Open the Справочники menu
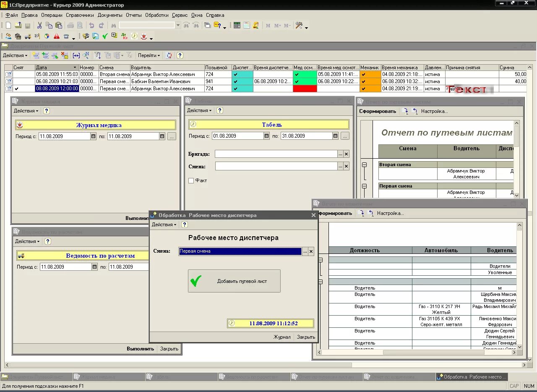537x392 pixels. point(80,15)
